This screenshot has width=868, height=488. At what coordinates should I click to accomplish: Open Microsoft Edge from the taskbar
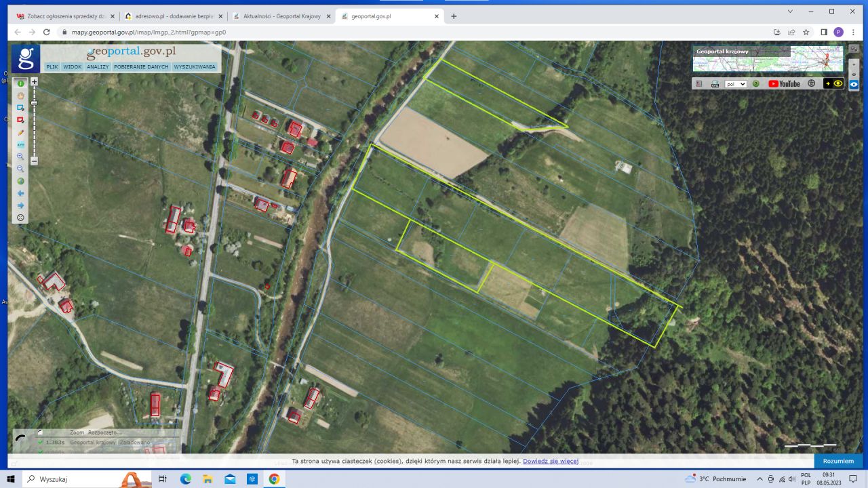(x=185, y=479)
